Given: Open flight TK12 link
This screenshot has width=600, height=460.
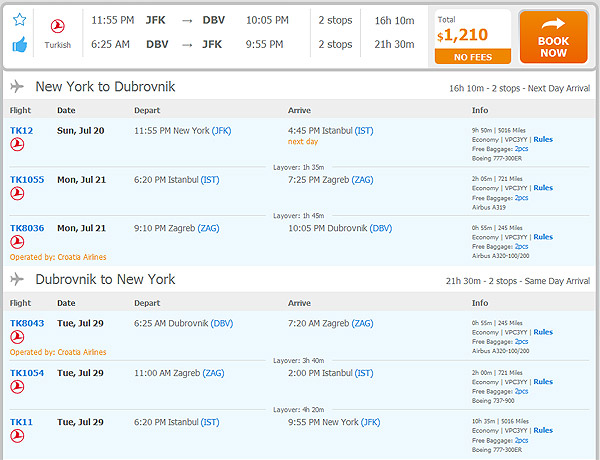Looking at the screenshot, I should [x=21, y=130].
